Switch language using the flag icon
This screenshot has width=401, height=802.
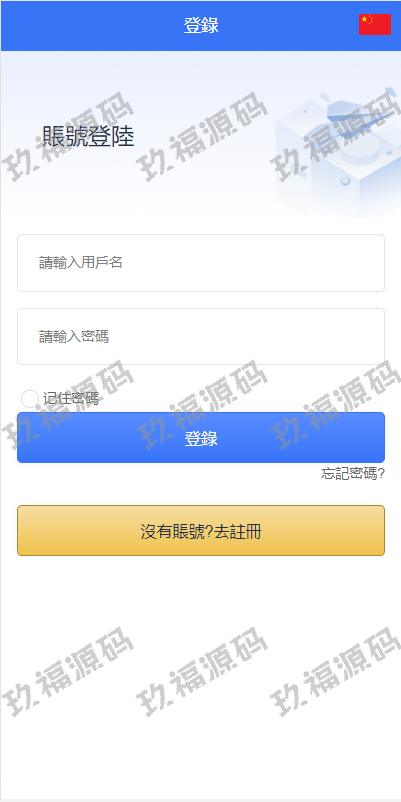click(374, 25)
